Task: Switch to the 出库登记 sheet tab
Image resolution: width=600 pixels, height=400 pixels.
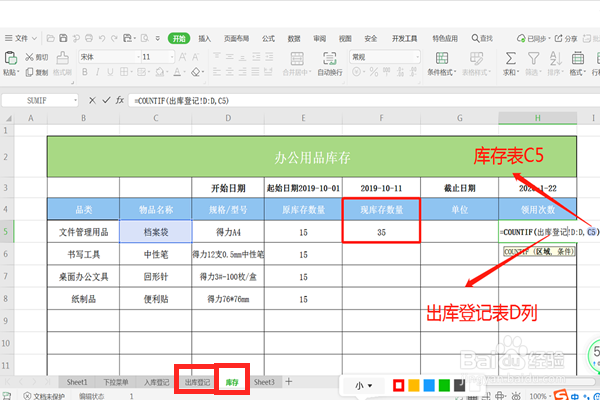Action: [x=197, y=382]
